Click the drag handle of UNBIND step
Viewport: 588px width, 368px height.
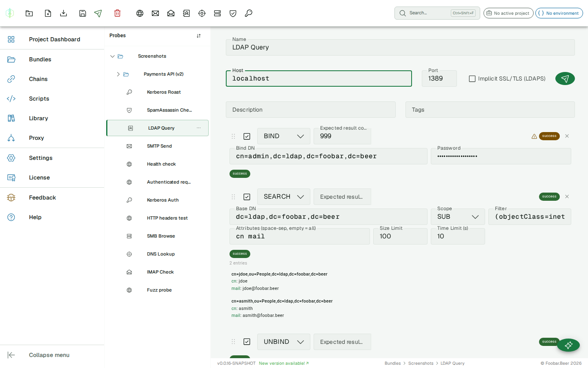(233, 341)
